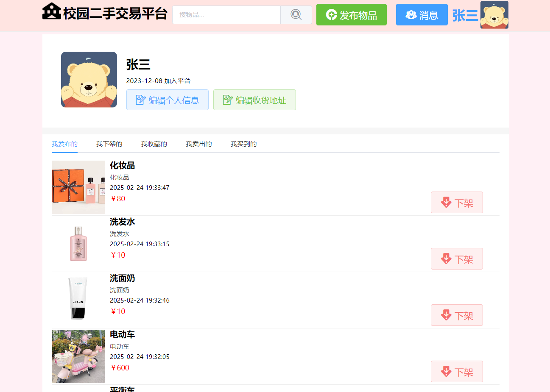Click the plus icon on 发布物品

[331, 15]
